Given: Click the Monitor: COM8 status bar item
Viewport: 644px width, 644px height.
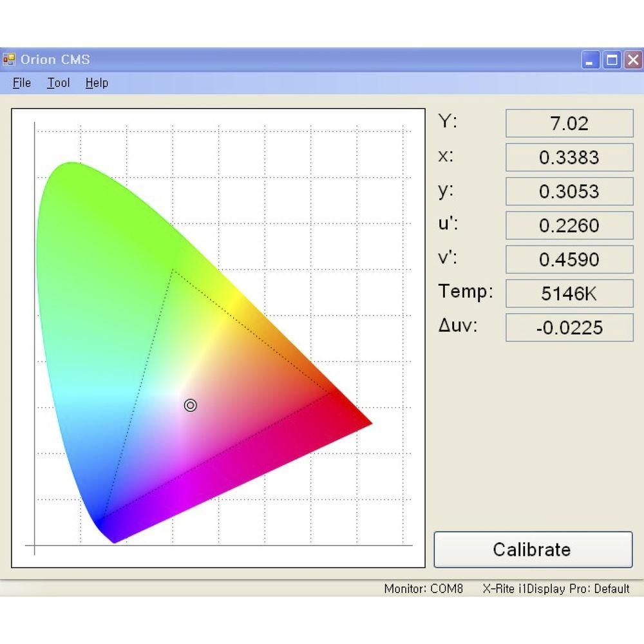Looking at the screenshot, I should click(426, 589).
